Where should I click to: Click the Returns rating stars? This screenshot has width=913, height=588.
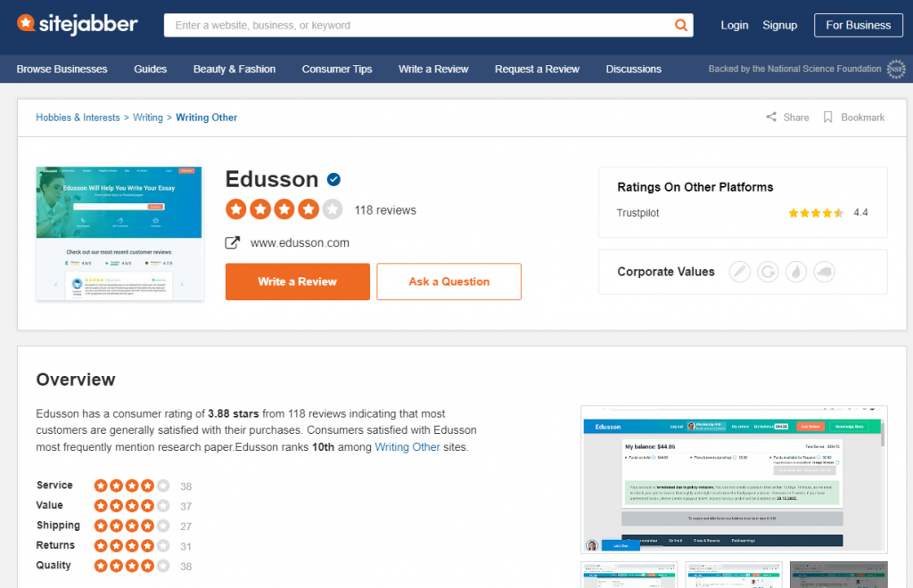pyautogui.click(x=132, y=545)
